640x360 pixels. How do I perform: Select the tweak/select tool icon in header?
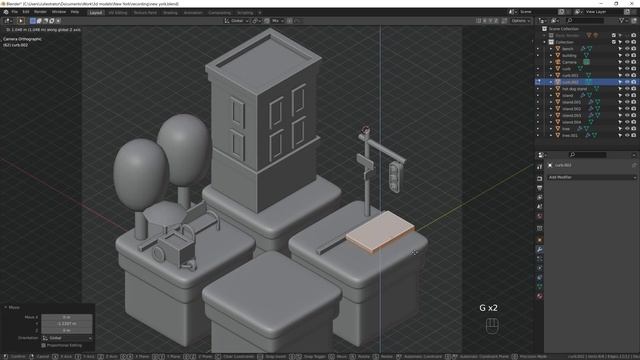tap(20, 20)
